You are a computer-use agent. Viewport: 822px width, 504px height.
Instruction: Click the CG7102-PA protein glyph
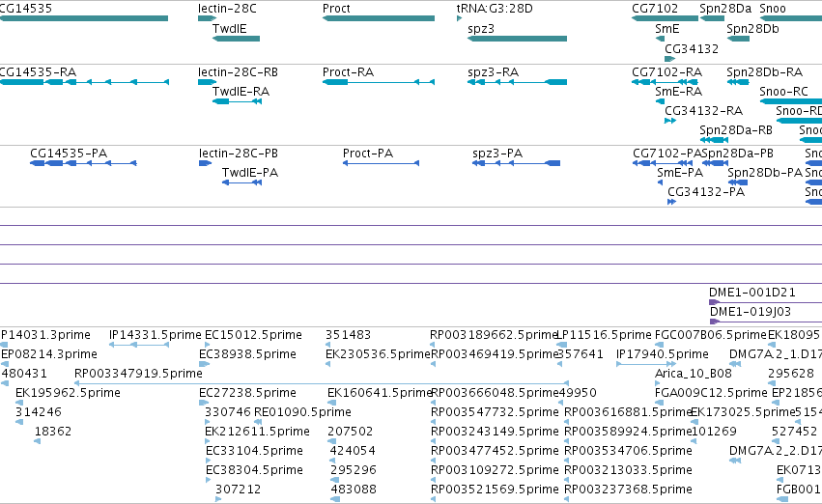(663, 163)
